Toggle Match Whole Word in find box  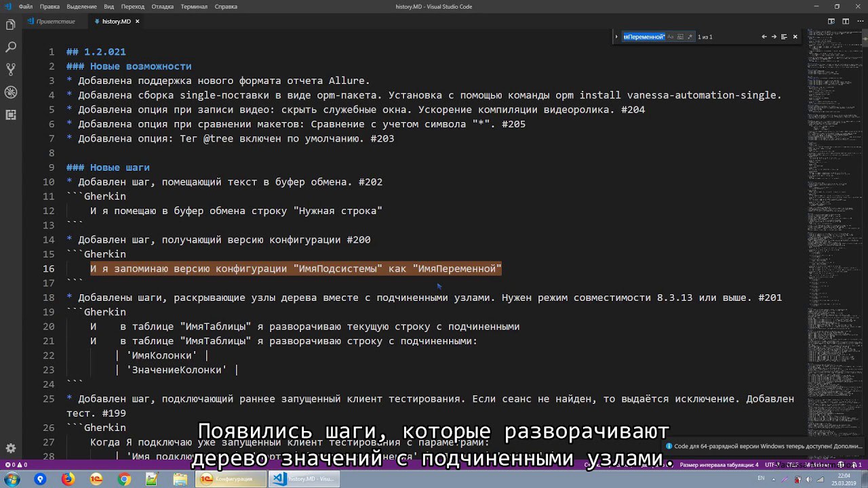click(680, 37)
